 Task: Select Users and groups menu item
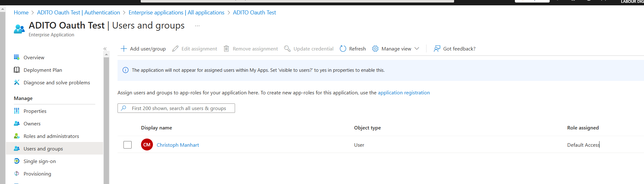click(54, 149)
